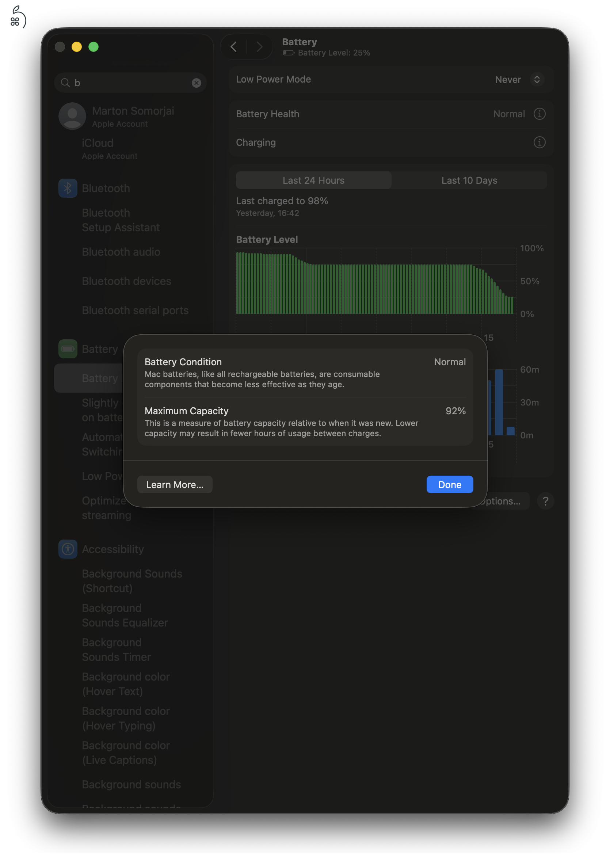Click the Battery Level: 25% subtitle

[334, 53]
